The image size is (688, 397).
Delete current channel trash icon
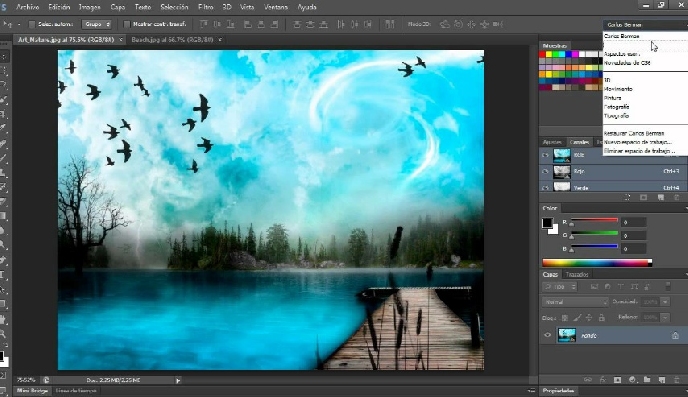click(x=677, y=198)
